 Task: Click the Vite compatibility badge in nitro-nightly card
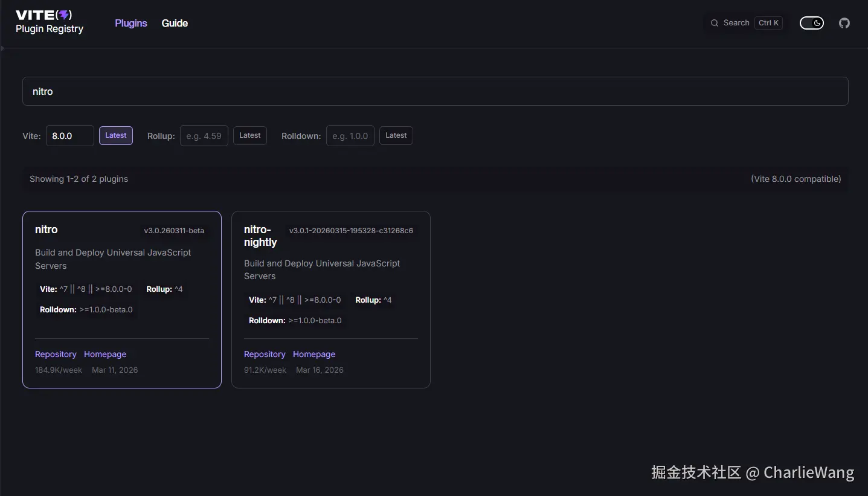[x=295, y=300]
